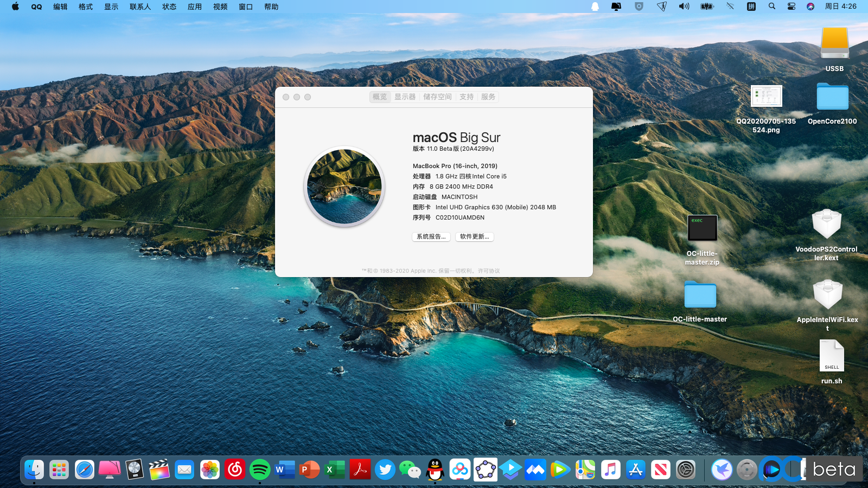Open System Preferences gear in dock
Image resolution: width=868 pixels, height=488 pixels.
[686, 470]
